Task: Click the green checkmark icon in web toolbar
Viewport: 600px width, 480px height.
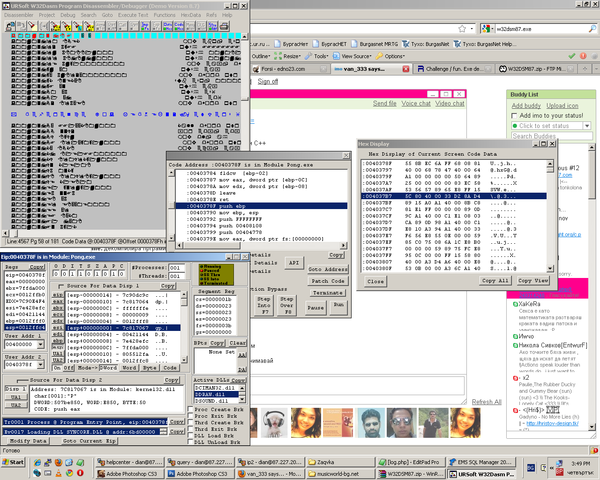Action: point(572,56)
